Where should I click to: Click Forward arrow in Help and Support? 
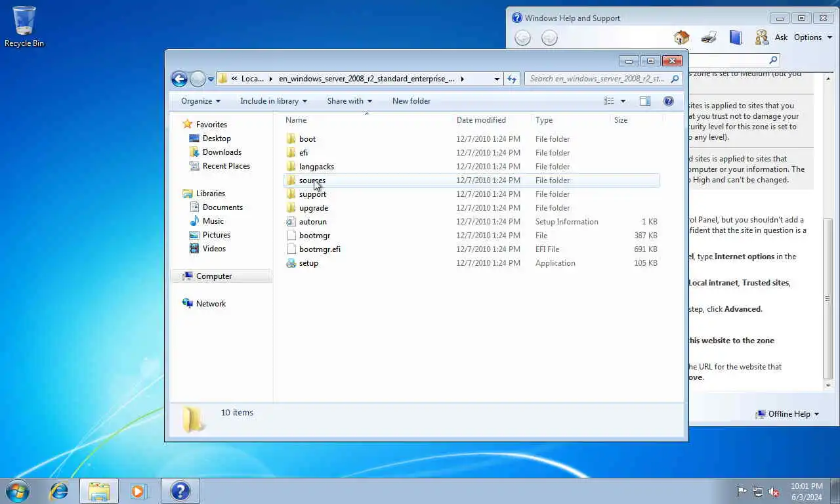549,38
